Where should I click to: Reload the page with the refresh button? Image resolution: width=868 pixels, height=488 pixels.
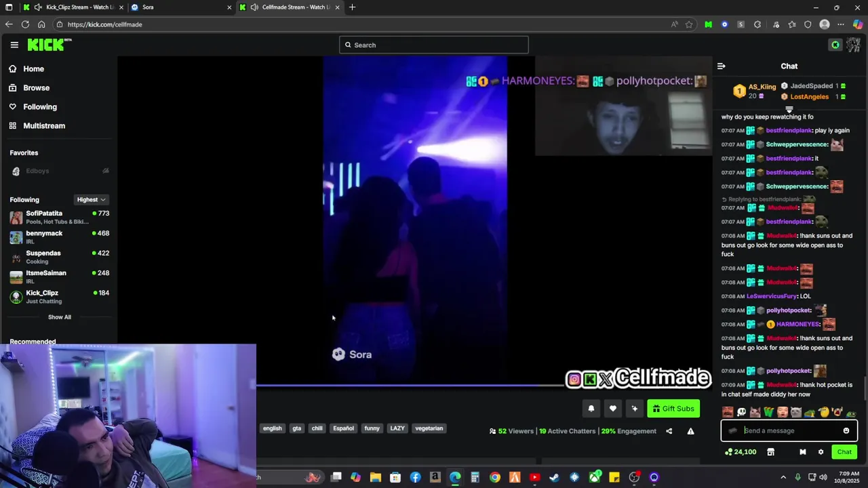click(25, 24)
